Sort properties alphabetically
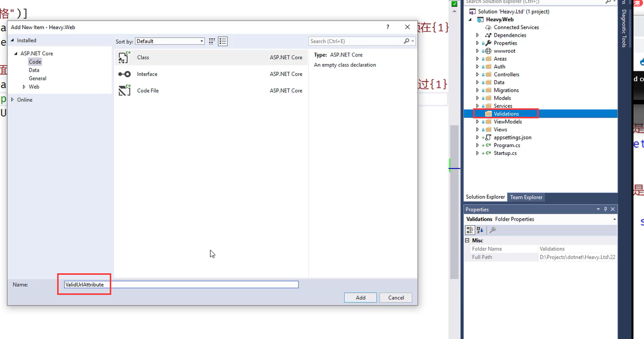The width and height of the screenshot is (644, 339). tap(480, 230)
